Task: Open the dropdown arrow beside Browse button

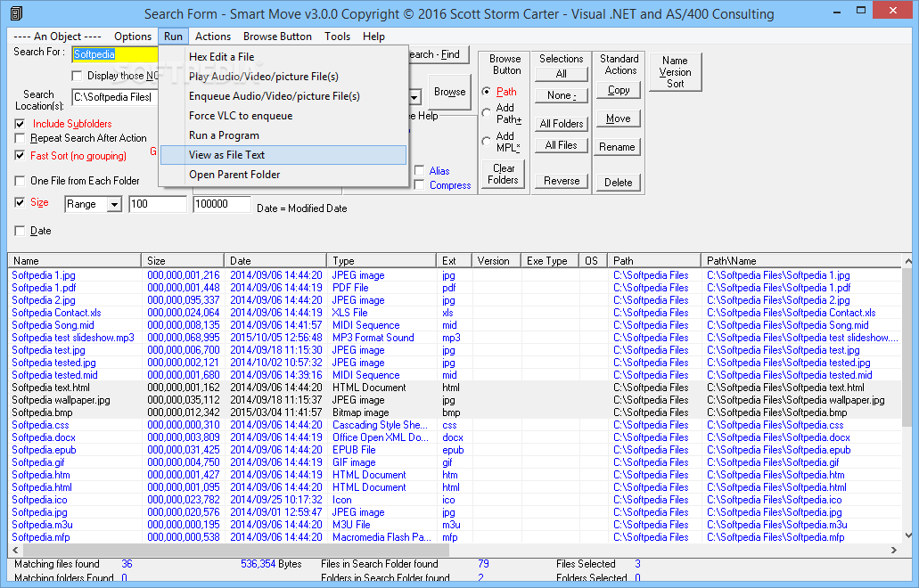Action: pos(414,97)
